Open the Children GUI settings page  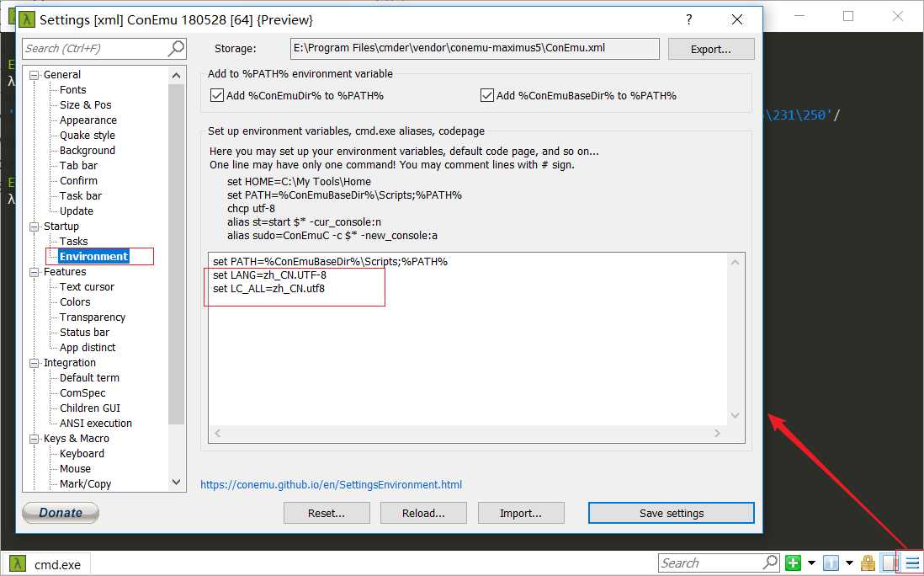pos(89,408)
